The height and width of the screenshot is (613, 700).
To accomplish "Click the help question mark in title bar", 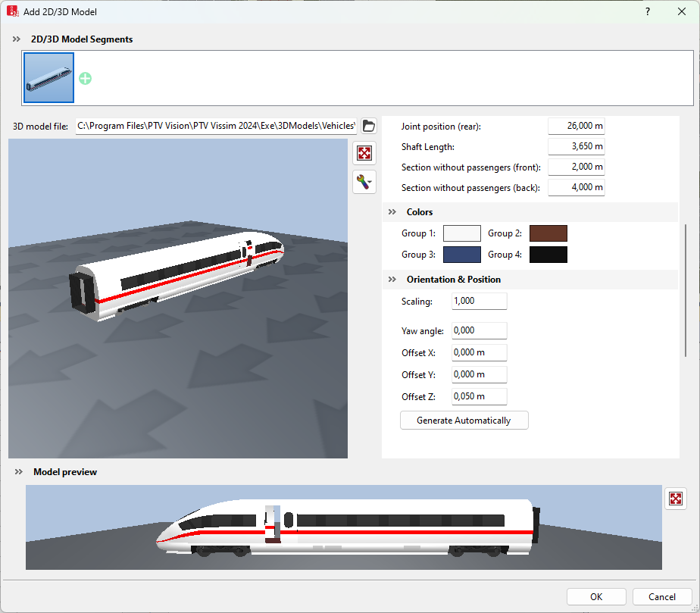I will click(647, 12).
